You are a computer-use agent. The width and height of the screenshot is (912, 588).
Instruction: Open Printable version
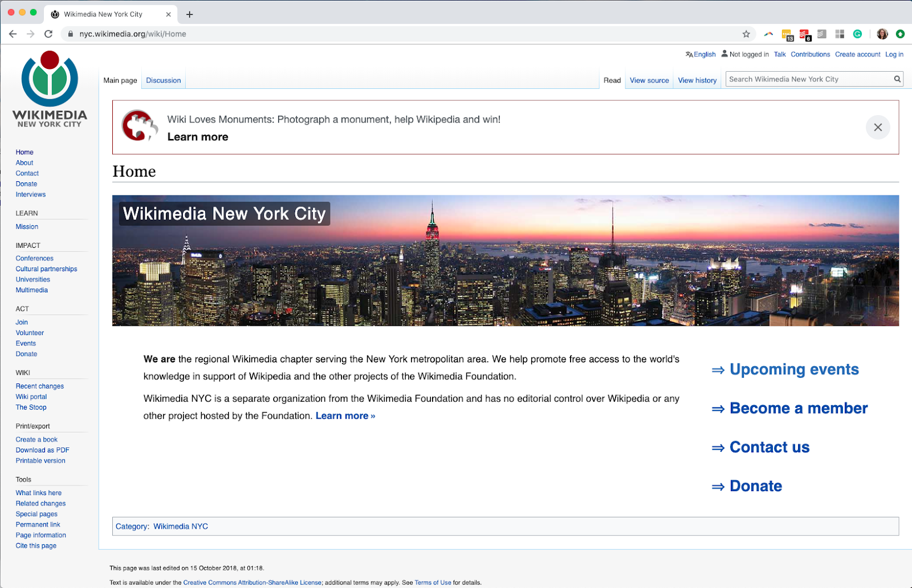(40, 460)
